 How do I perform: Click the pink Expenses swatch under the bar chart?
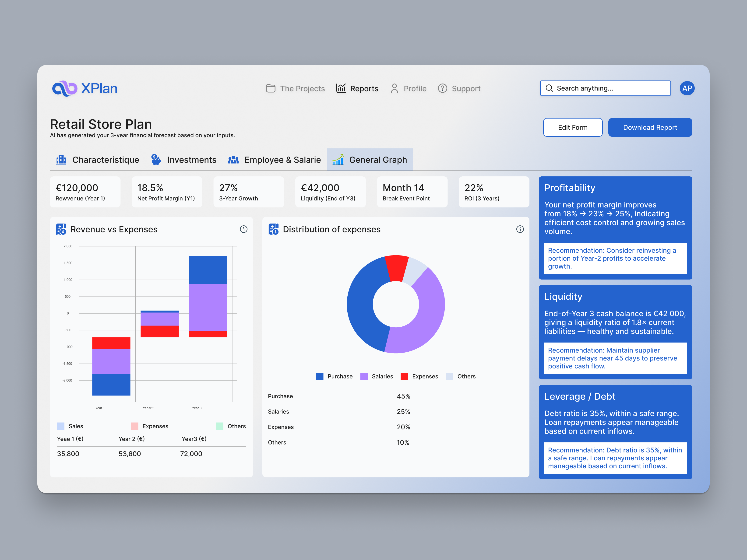(x=134, y=426)
